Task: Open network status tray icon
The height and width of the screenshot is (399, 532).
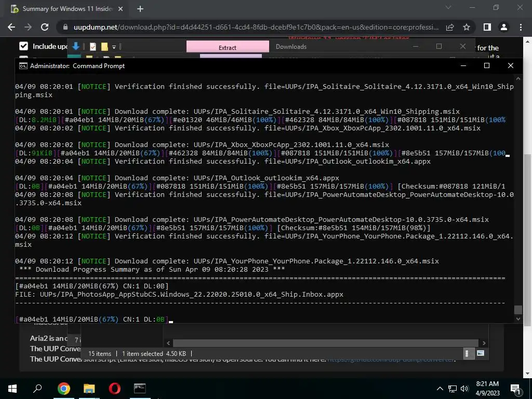Action: coord(453,389)
